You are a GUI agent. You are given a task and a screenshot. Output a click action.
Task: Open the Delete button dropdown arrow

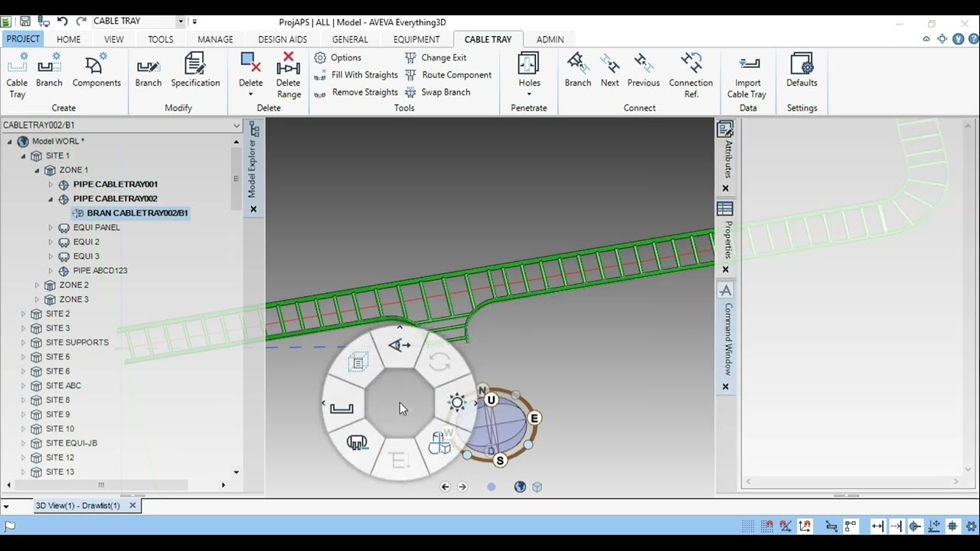[250, 95]
